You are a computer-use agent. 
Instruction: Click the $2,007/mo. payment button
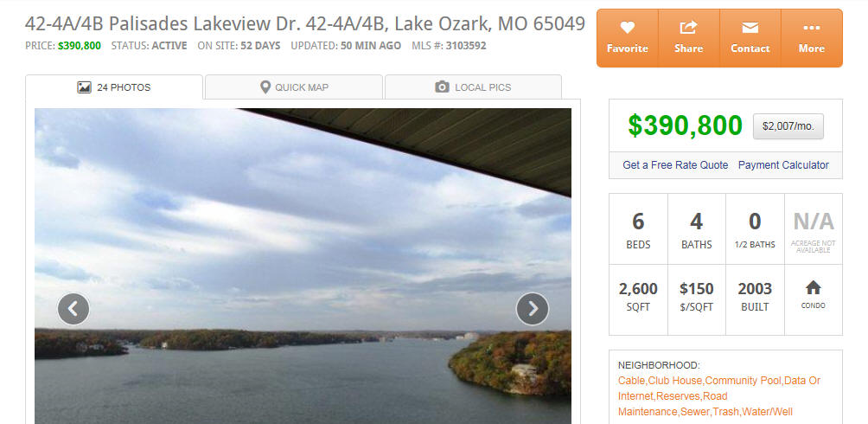pos(788,126)
